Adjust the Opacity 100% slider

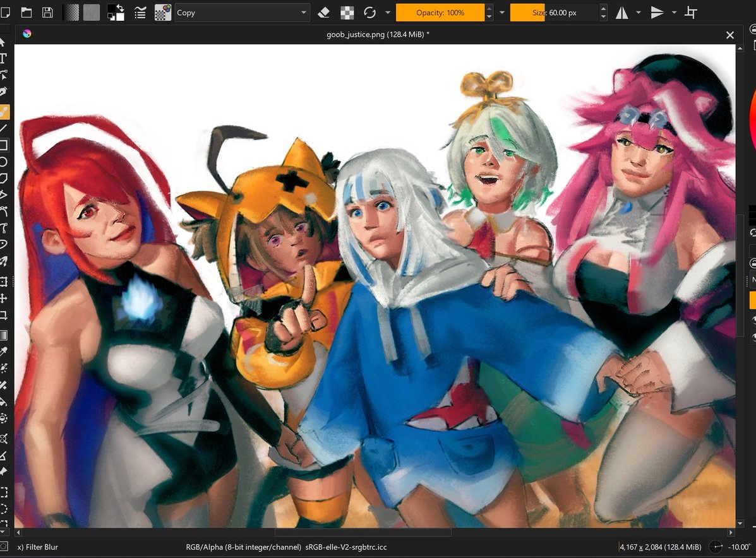click(x=440, y=13)
